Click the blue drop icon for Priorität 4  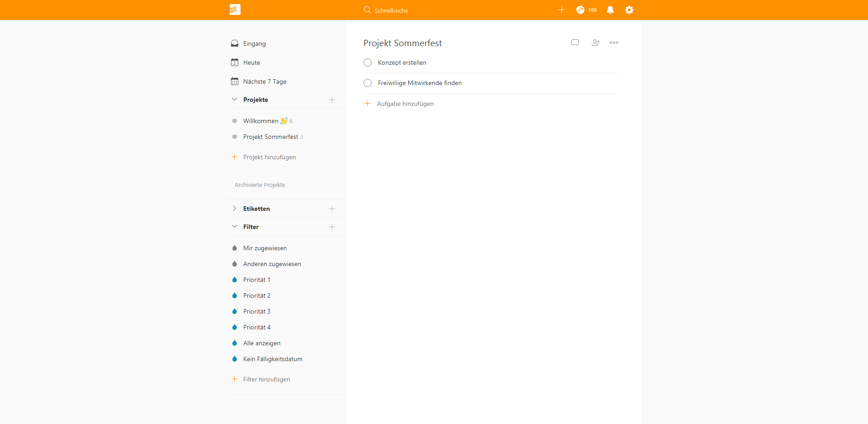[235, 327]
